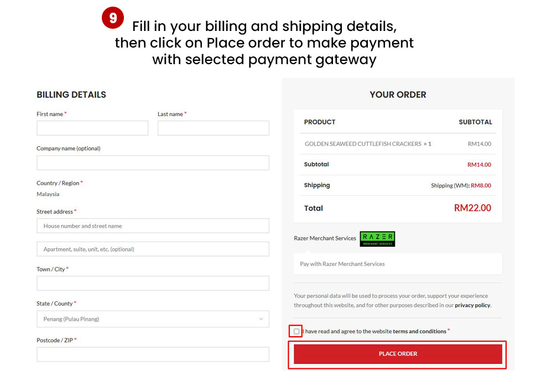
Task: Focus the Company name input
Action: pyautogui.click(x=153, y=163)
